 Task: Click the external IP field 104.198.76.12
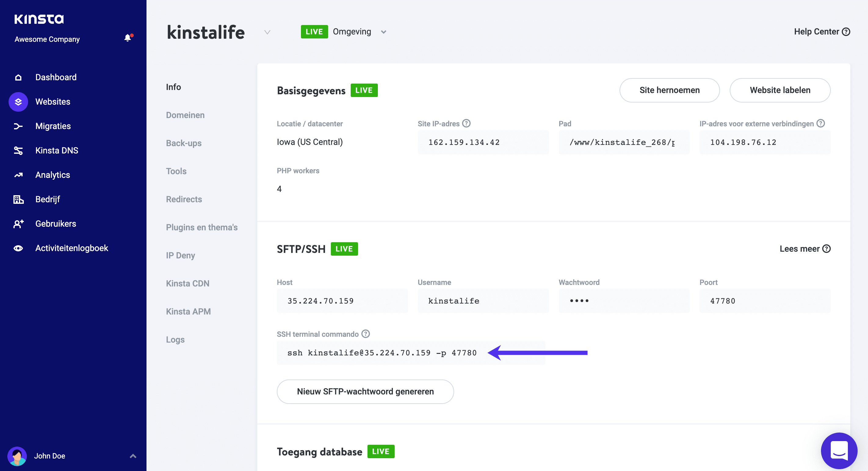[765, 142]
